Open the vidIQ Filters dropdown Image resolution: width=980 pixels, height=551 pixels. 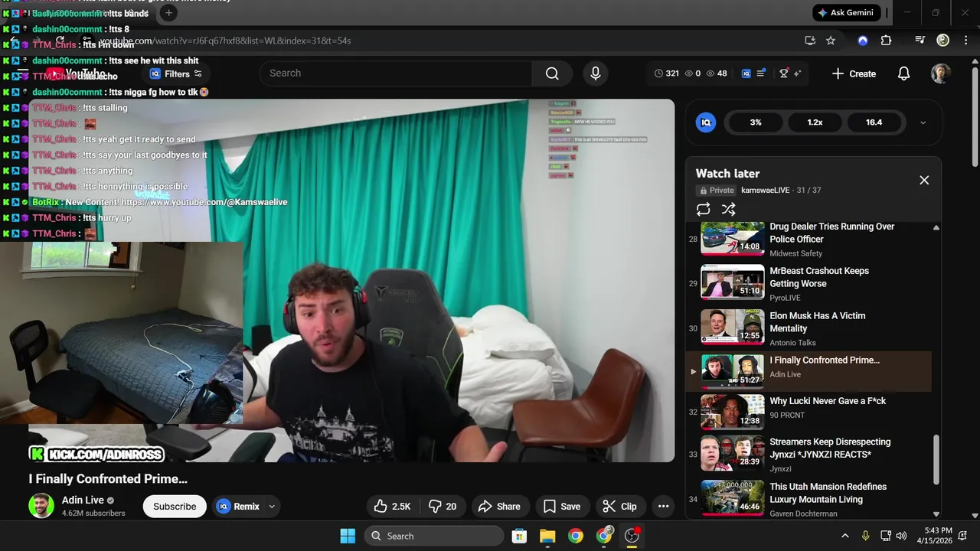(176, 74)
